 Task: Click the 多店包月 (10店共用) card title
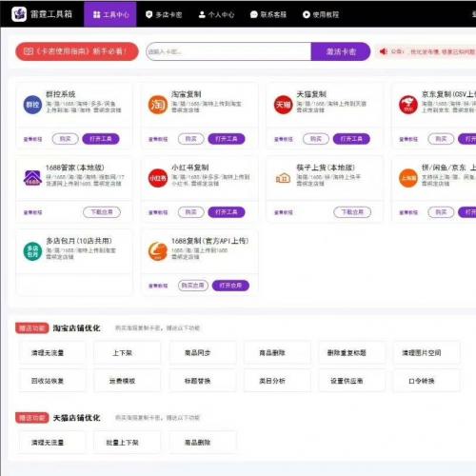(79, 241)
